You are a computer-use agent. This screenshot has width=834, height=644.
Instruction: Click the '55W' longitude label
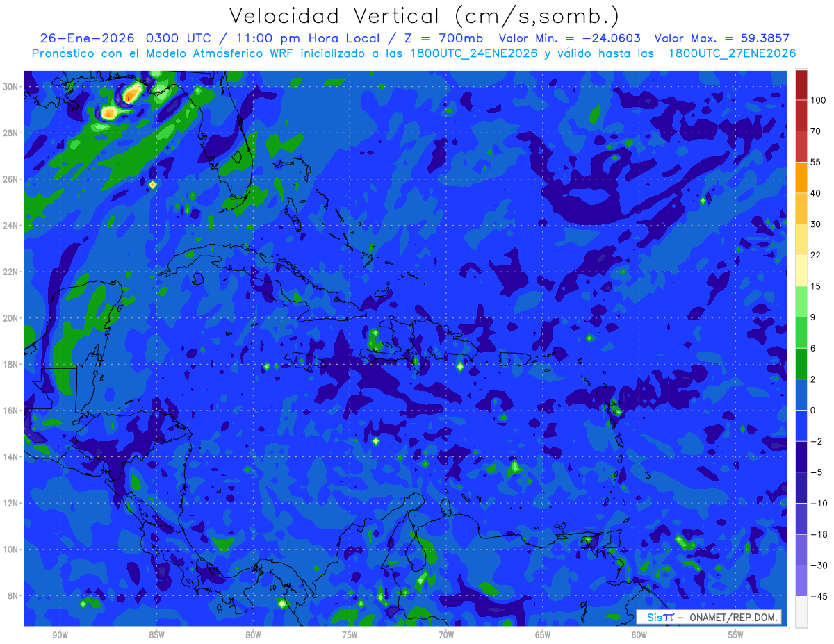tap(736, 635)
